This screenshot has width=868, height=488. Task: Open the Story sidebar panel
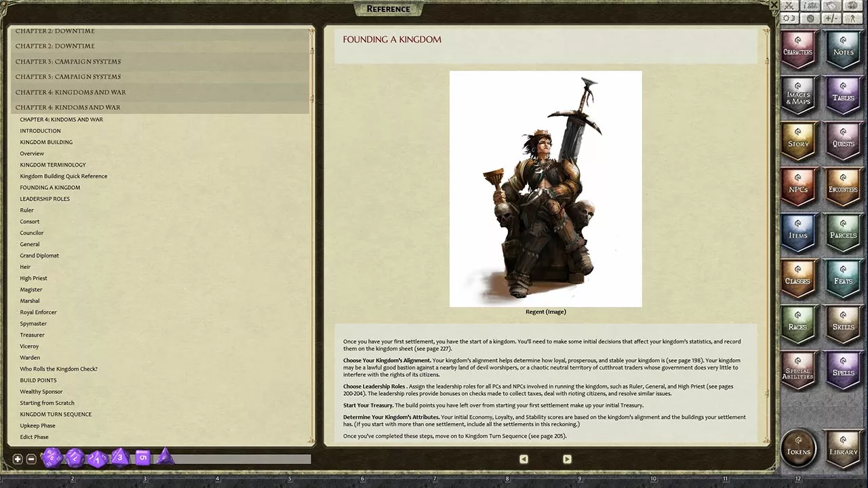click(x=797, y=141)
